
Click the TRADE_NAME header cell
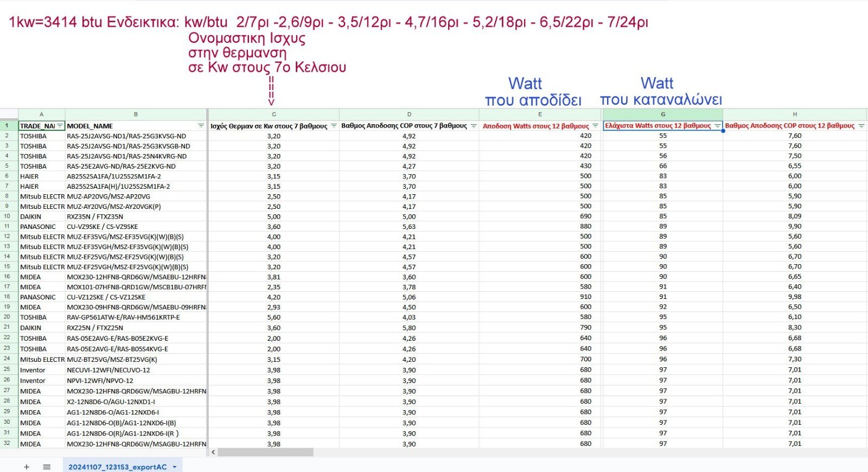click(x=42, y=126)
